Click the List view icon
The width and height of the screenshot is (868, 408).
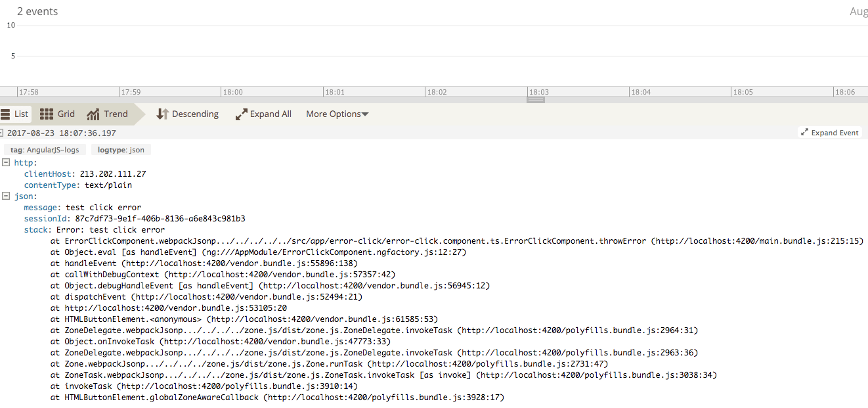(x=5, y=114)
